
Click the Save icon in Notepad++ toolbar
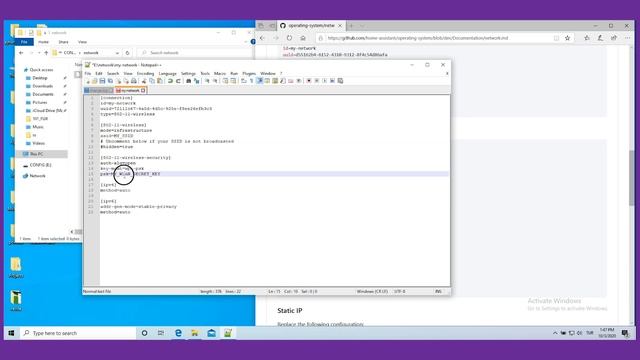click(x=102, y=81)
